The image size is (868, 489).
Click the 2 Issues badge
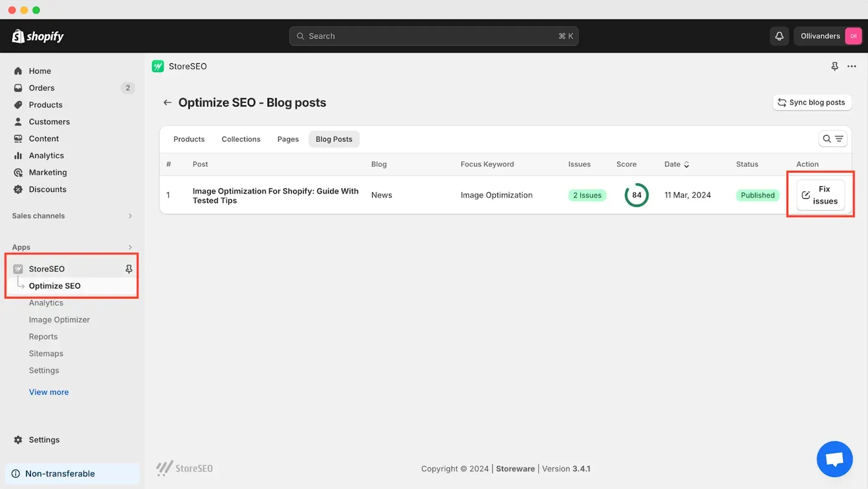(587, 195)
